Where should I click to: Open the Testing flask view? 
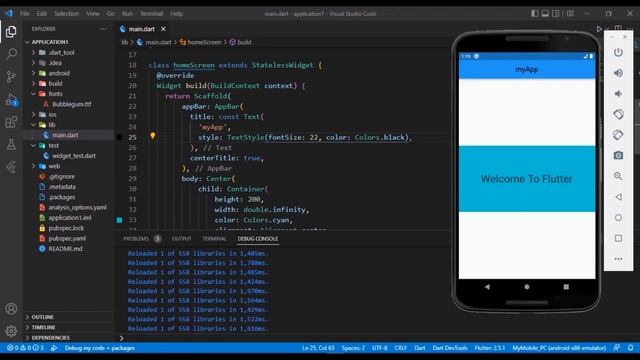(11, 144)
